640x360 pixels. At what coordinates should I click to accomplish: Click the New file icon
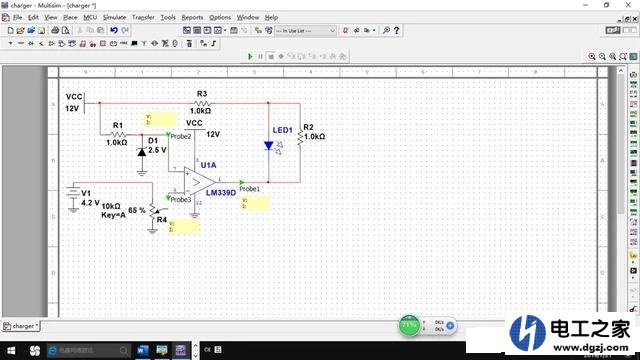pyautogui.click(x=11, y=31)
